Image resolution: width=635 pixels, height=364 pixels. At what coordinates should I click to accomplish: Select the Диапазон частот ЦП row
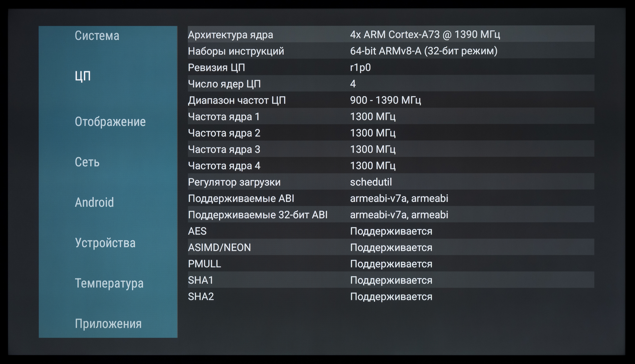tap(391, 100)
